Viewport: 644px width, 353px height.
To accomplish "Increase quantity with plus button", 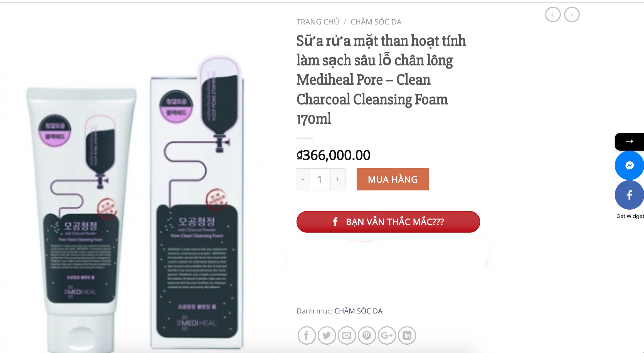I will (x=338, y=179).
